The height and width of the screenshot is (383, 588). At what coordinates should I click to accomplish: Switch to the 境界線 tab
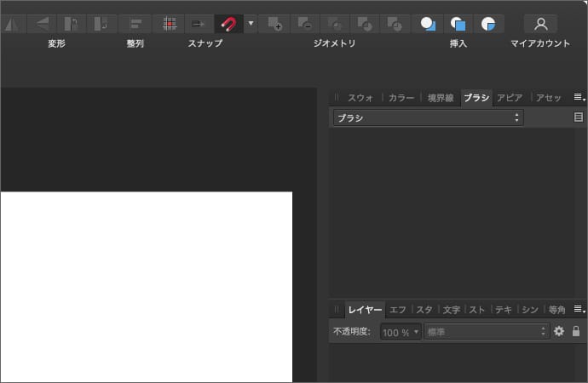(441, 98)
